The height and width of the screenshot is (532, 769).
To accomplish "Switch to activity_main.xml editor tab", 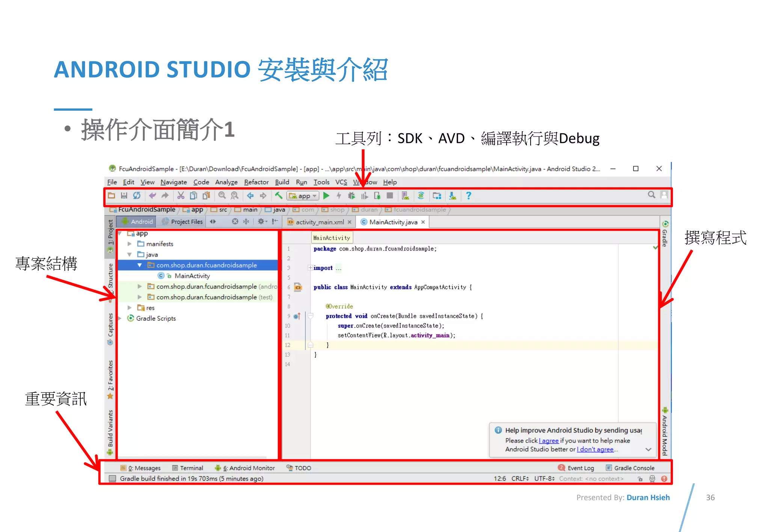I will pos(319,222).
